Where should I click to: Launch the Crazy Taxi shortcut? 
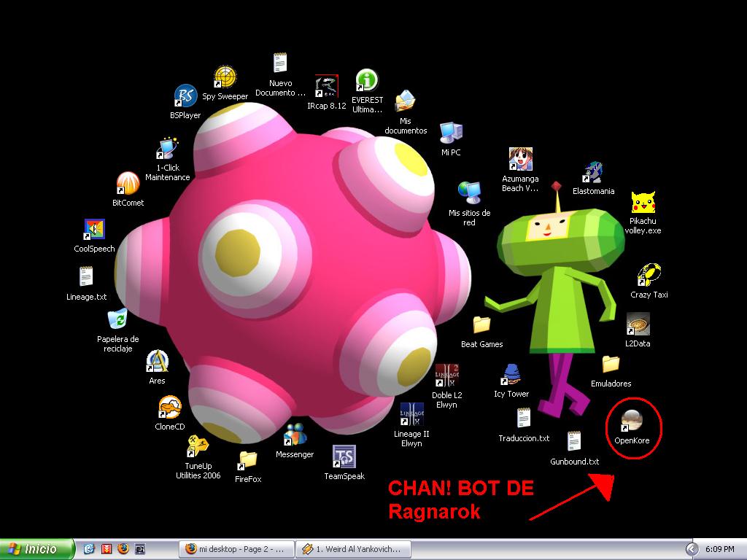coord(649,275)
